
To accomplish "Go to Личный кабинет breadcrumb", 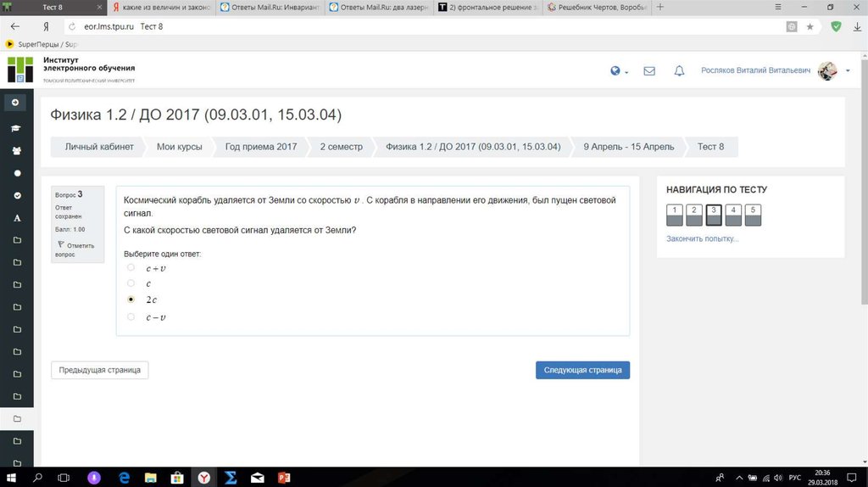I will click(99, 147).
